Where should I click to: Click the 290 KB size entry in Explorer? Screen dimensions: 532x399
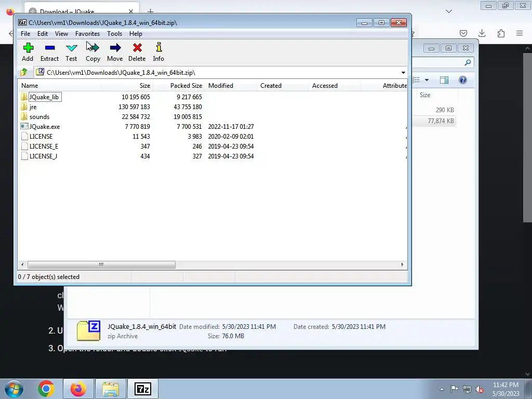coord(445,110)
